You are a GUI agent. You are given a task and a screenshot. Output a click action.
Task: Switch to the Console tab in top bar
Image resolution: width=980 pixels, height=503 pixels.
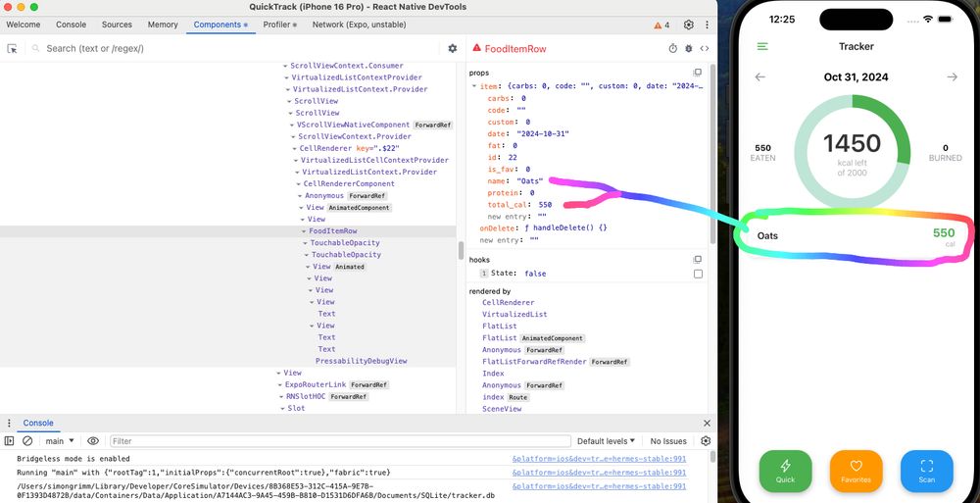72,25
